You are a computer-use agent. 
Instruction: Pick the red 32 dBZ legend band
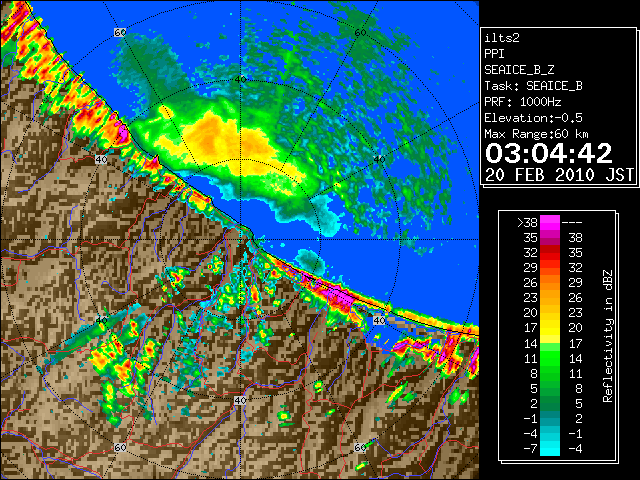550,253
